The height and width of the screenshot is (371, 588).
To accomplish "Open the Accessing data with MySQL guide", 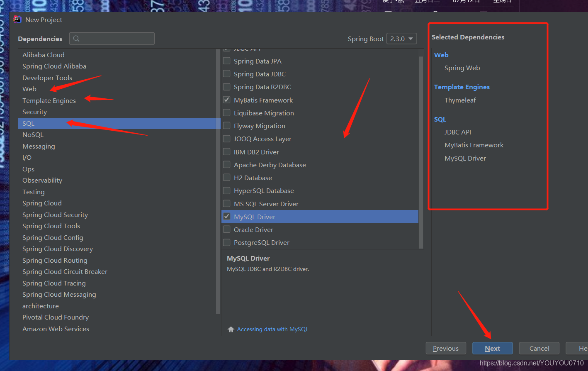I will click(272, 329).
